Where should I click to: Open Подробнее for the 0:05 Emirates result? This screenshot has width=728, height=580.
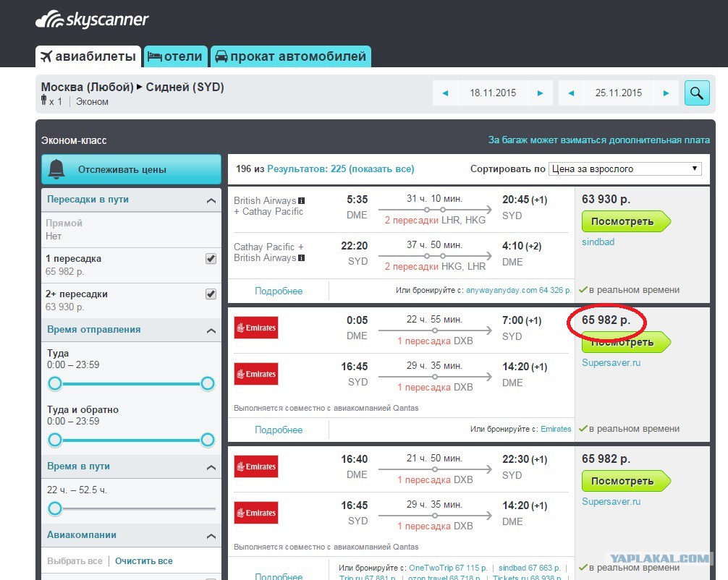click(279, 430)
